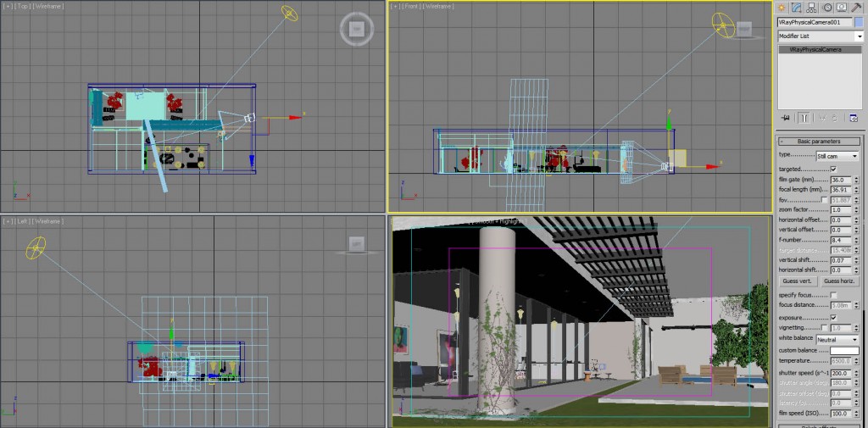Open the Front view label menu
The image size is (868, 428).
tap(412, 6)
